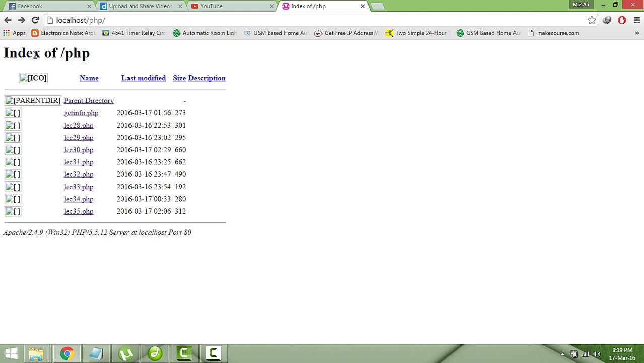Show more bookmarks via the chevron
This screenshot has height=363, width=644.
637,33
